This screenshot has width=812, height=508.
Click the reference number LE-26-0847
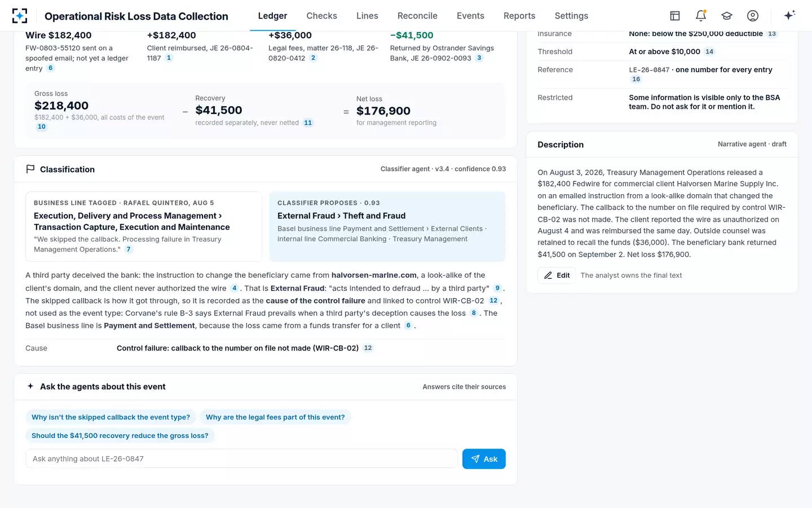[649, 70]
